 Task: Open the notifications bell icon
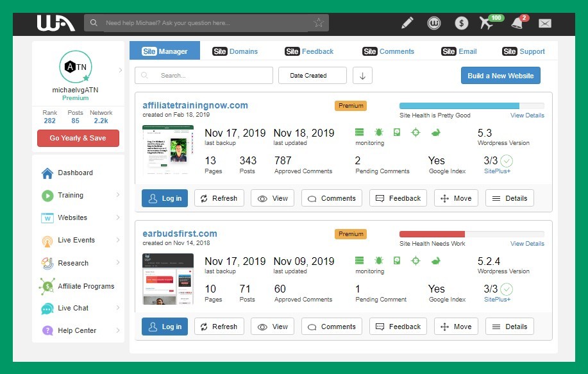click(517, 23)
